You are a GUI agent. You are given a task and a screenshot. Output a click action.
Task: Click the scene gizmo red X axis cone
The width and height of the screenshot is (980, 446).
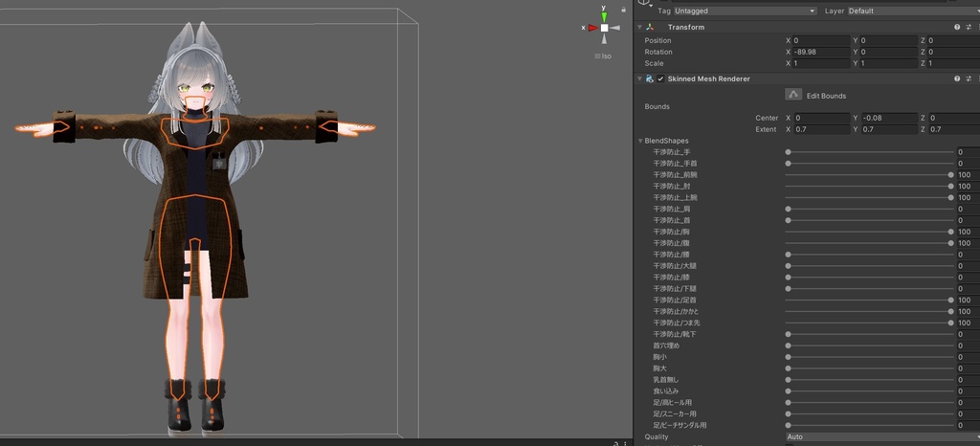point(592,28)
